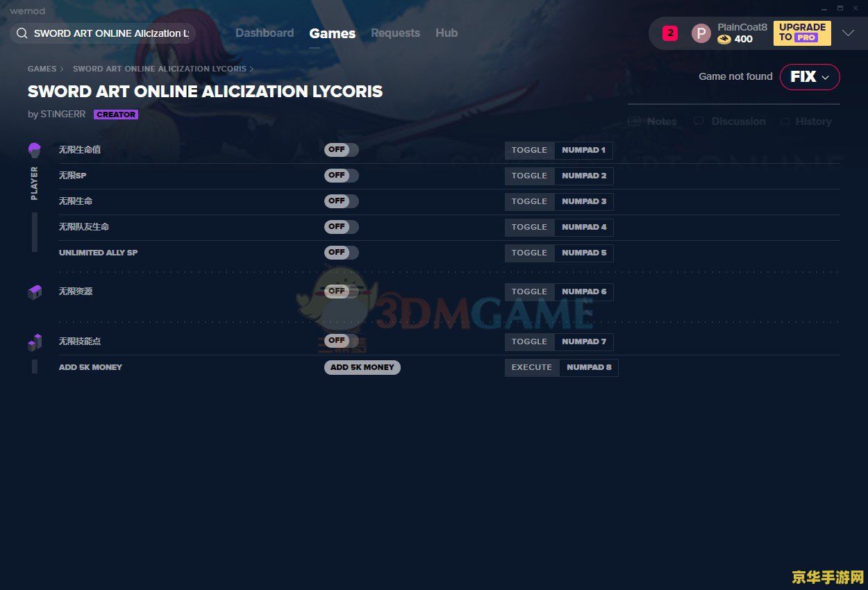Click the 400 coin balance
The height and width of the screenshot is (590, 868).
point(744,40)
